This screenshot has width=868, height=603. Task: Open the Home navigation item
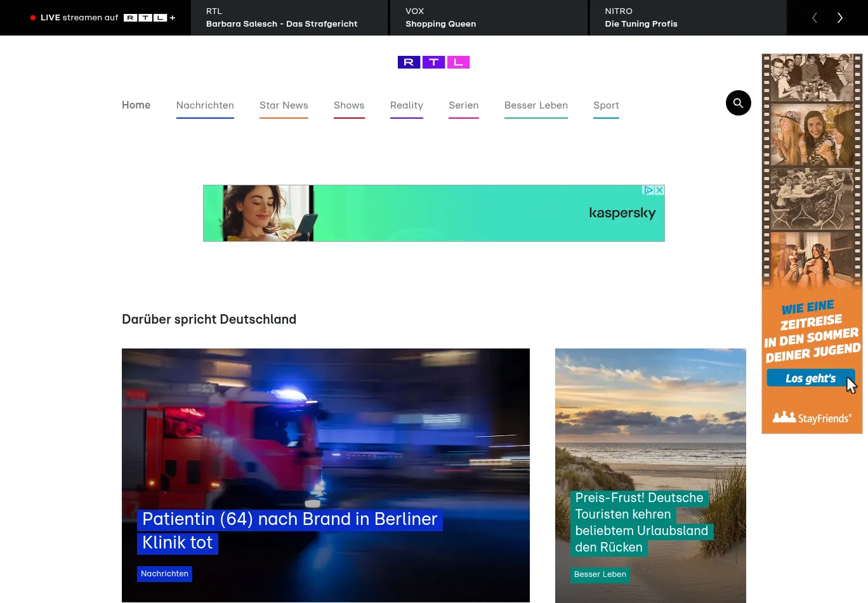click(136, 105)
